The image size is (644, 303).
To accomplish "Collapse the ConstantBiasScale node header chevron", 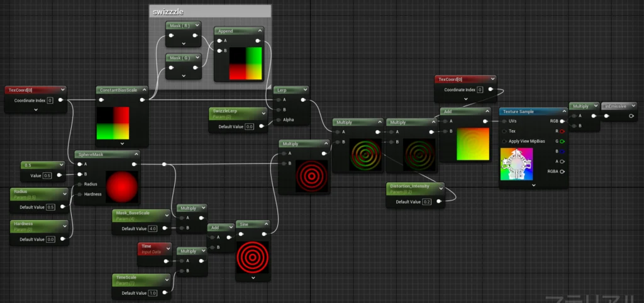I will pos(143,90).
